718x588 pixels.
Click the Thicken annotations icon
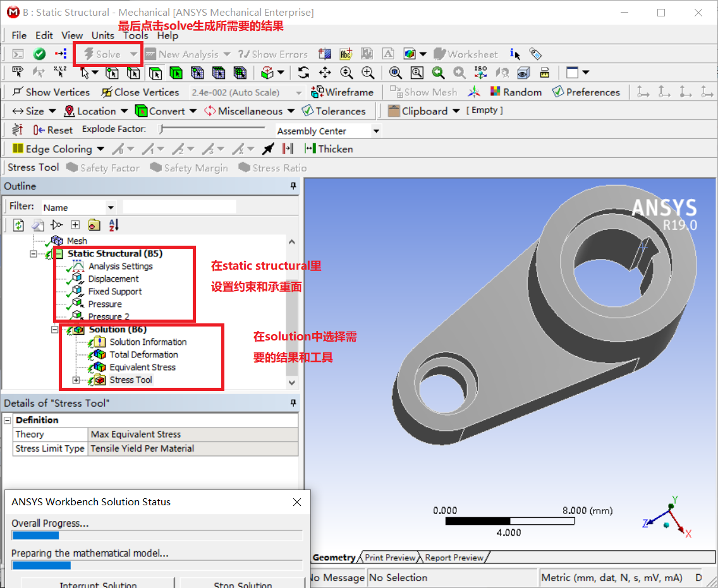click(328, 148)
